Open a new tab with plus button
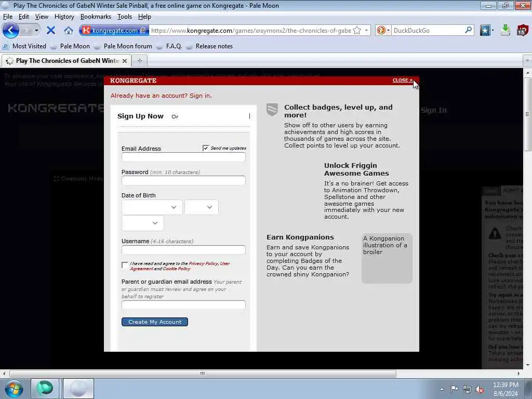 tap(139, 61)
